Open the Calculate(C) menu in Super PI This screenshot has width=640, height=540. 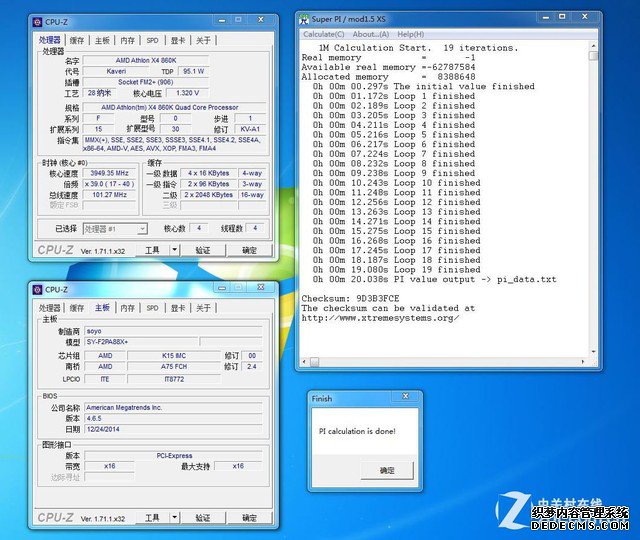pyautogui.click(x=324, y=34)
